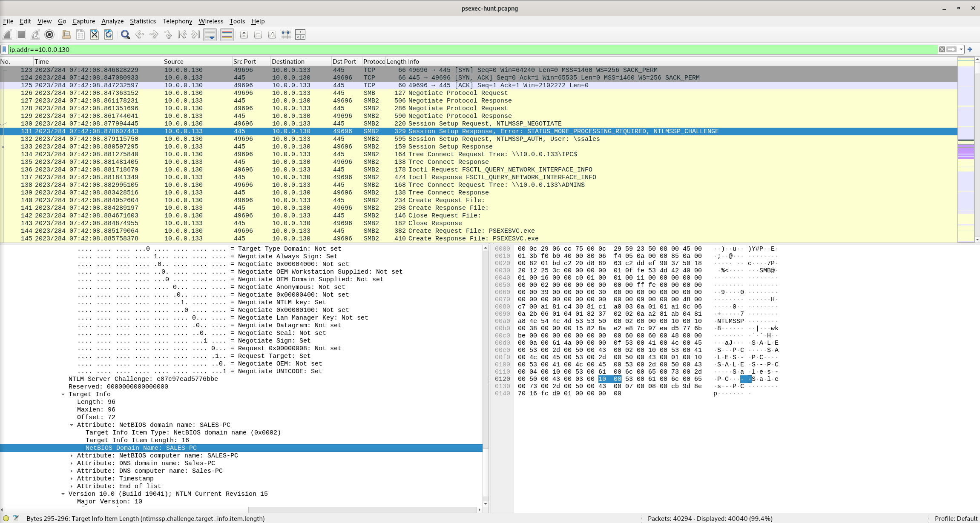Find a packet with magnifier icon
980x523 pixels.
(x=125, y=35)
